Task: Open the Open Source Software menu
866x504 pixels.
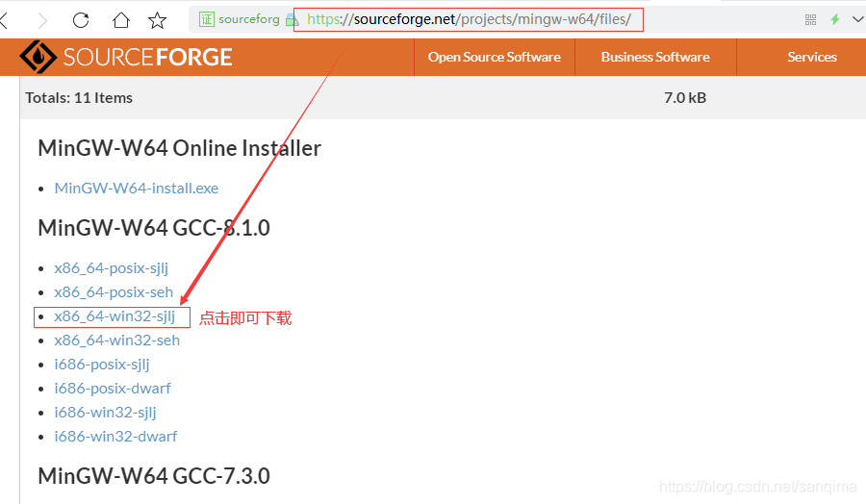Action: (495, 57)
